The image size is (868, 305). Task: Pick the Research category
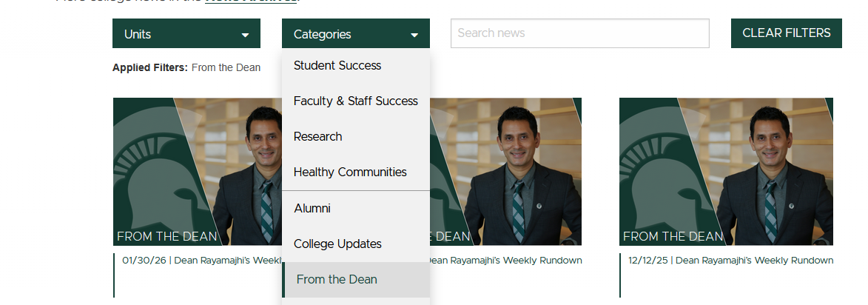317,137
